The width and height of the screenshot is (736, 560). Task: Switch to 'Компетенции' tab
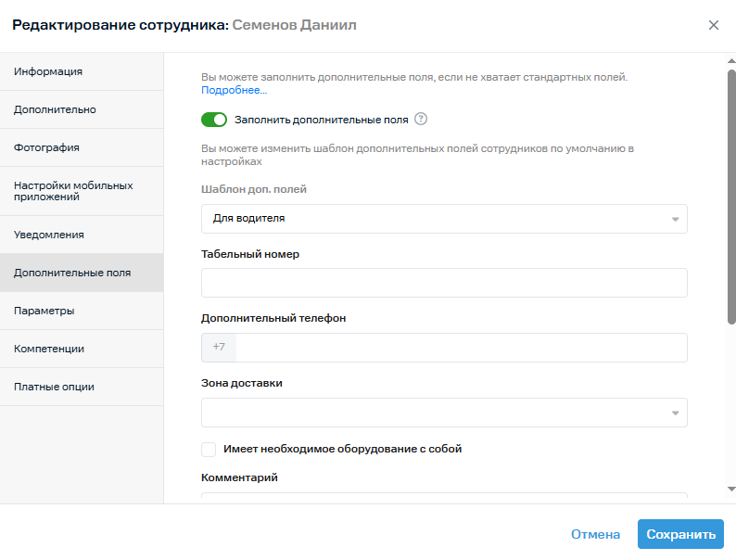point(82,349)
